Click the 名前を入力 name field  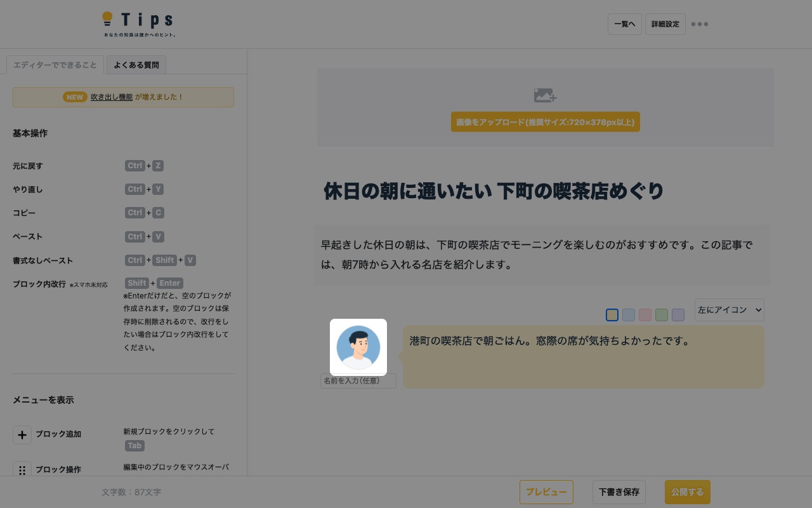pos(358,381)
